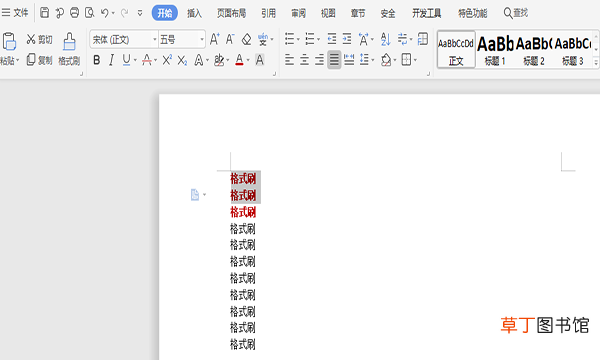The image size is (600, 360).
Task: Open the quick access toolbar customization dropdown
Action: [140, 13]
